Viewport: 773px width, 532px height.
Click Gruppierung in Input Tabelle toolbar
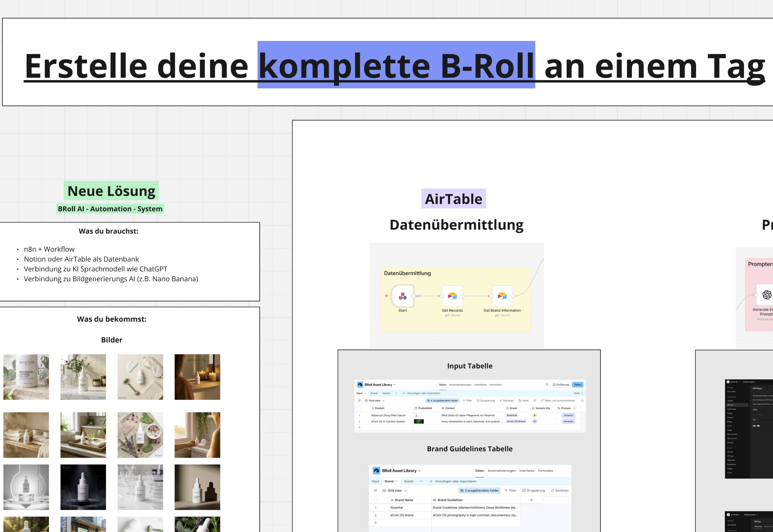(486, 401)
